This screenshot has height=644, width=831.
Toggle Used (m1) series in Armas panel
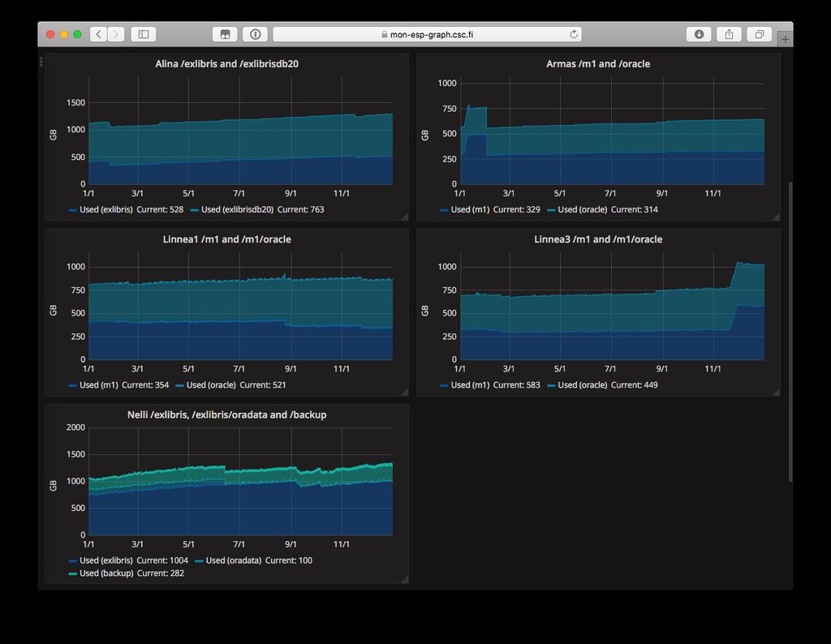[470, 210]
